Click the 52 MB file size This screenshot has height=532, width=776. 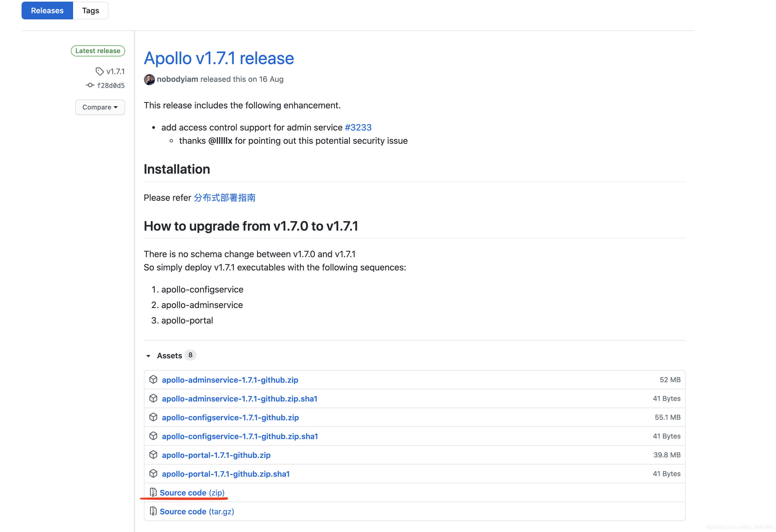click(670, 380)
